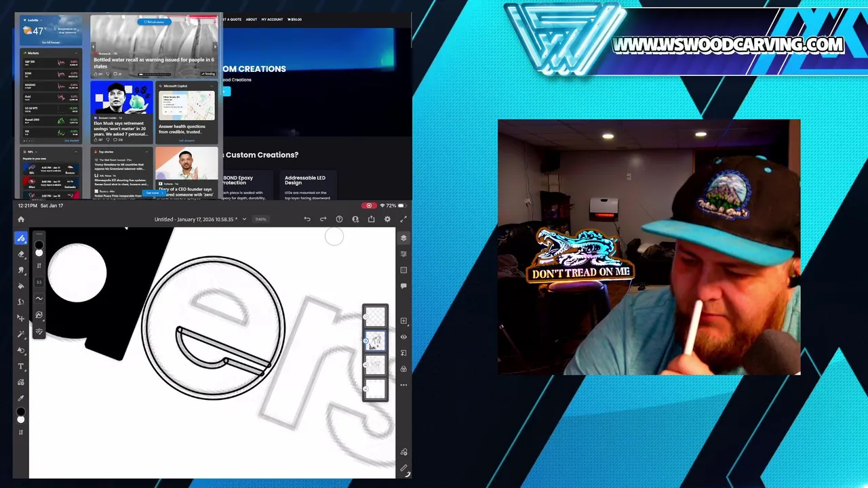Select the active blue-outlined layer thumbnail

tap(375, 341)
